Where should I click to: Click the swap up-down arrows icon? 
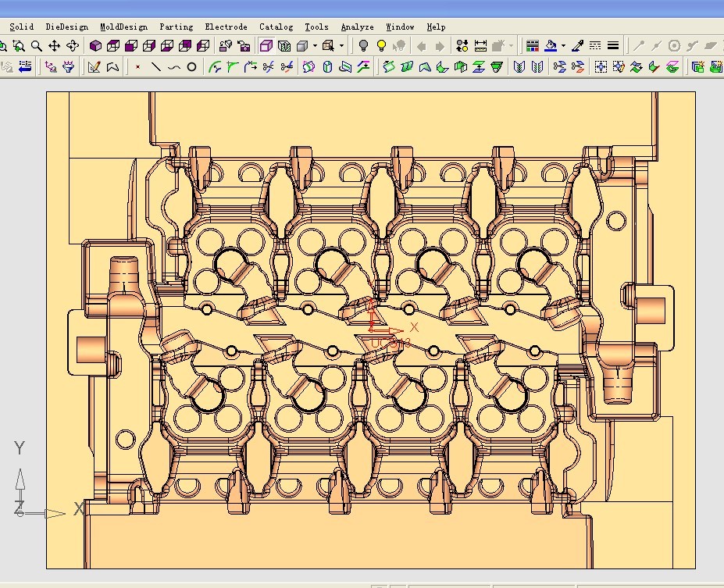pos(462,46)
